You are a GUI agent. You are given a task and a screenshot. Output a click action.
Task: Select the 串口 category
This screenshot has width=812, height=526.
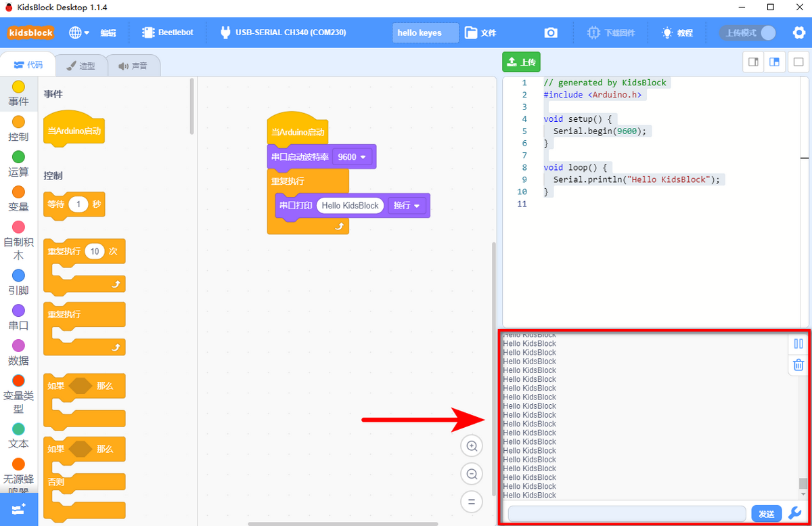click(19, 317)
